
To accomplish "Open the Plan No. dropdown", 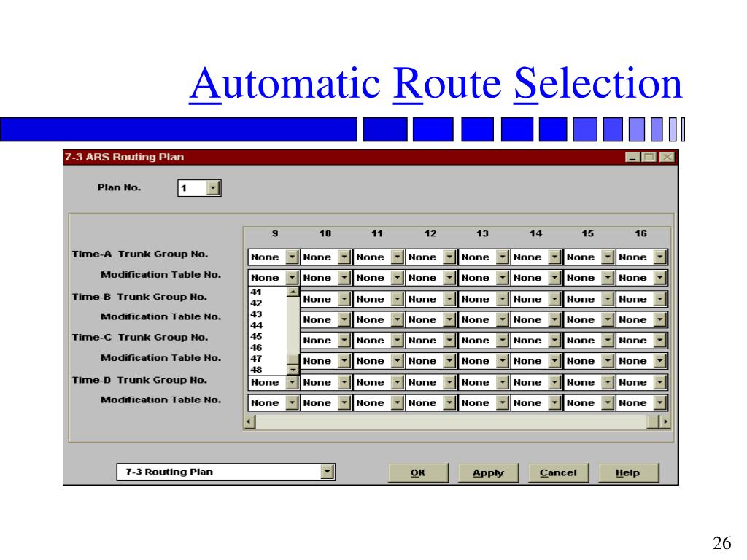I will (x=213, y=188).
